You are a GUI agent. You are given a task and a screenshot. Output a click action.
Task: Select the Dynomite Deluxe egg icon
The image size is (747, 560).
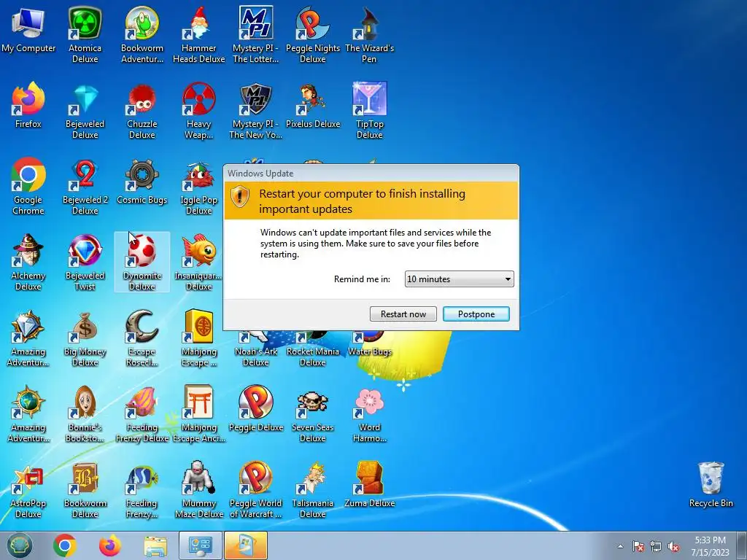pos(142,262)
